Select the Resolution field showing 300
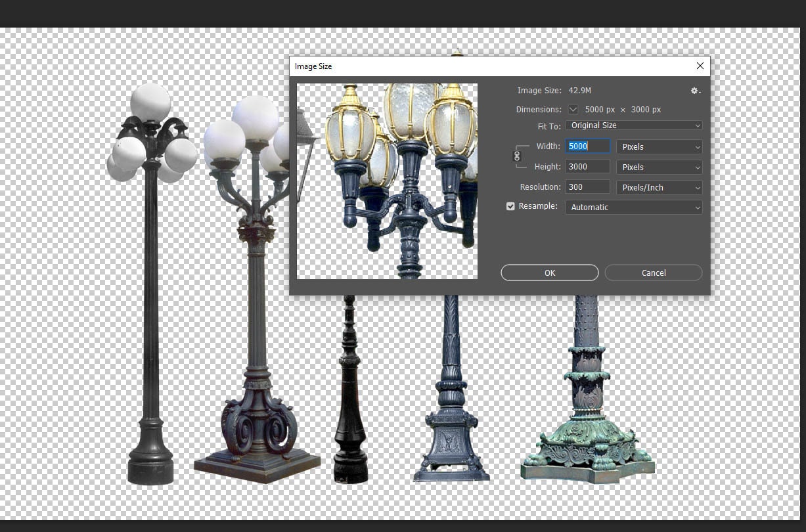806x532 pixels. 586,187
